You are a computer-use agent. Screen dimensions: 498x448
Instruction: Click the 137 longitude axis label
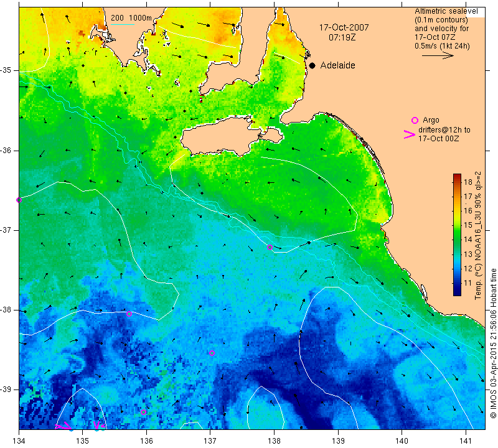click(x=210, y=441)
